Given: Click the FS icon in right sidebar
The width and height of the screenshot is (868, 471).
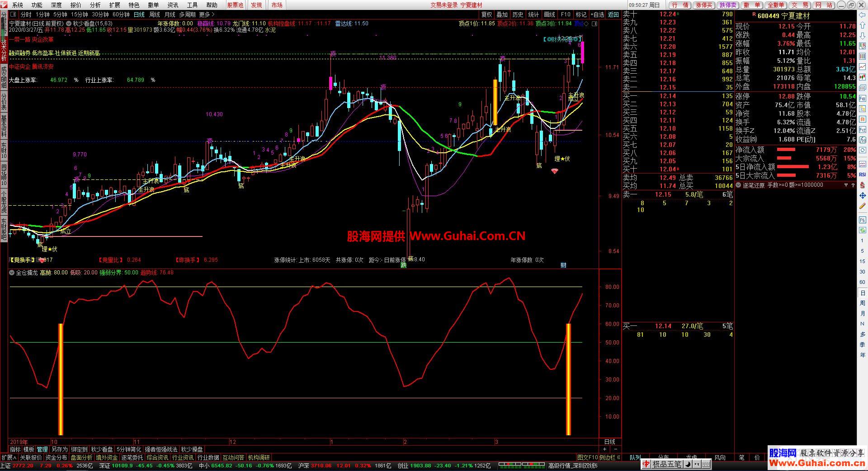Looking at the screenshot, I should coord(863,220).
